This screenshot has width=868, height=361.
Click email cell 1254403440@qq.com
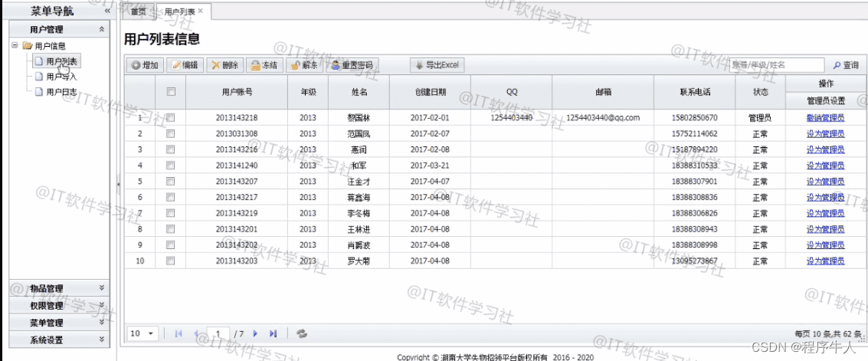tap(604, 117)
